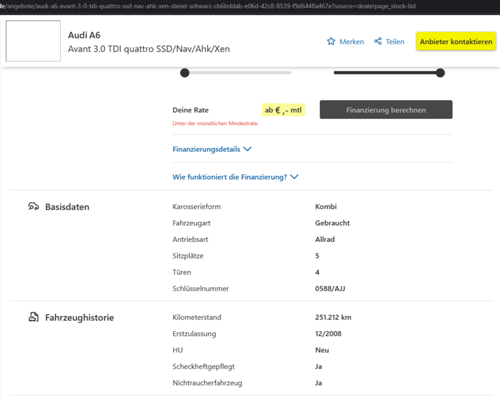
Task: Click the 'Unter der monatlichen Mindestrate' warning
Action: (x=215, y=123)
